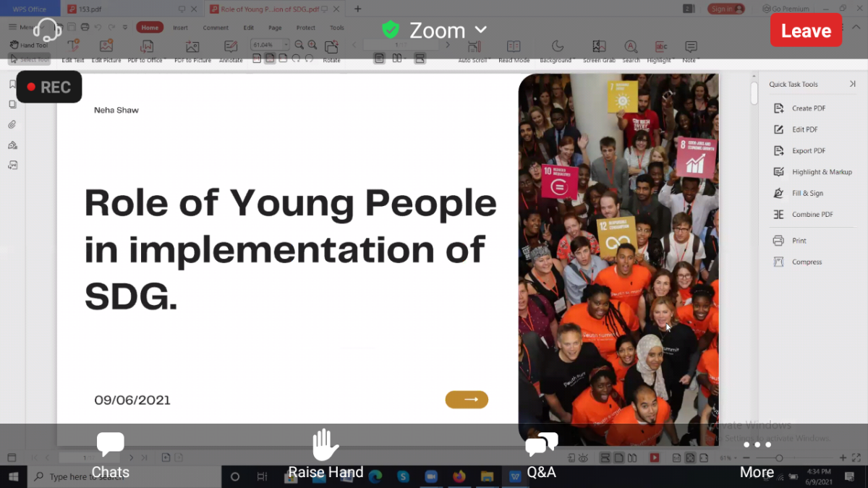Toggle Read Mode
The image size is (868, 488).
tap(514, 51)
